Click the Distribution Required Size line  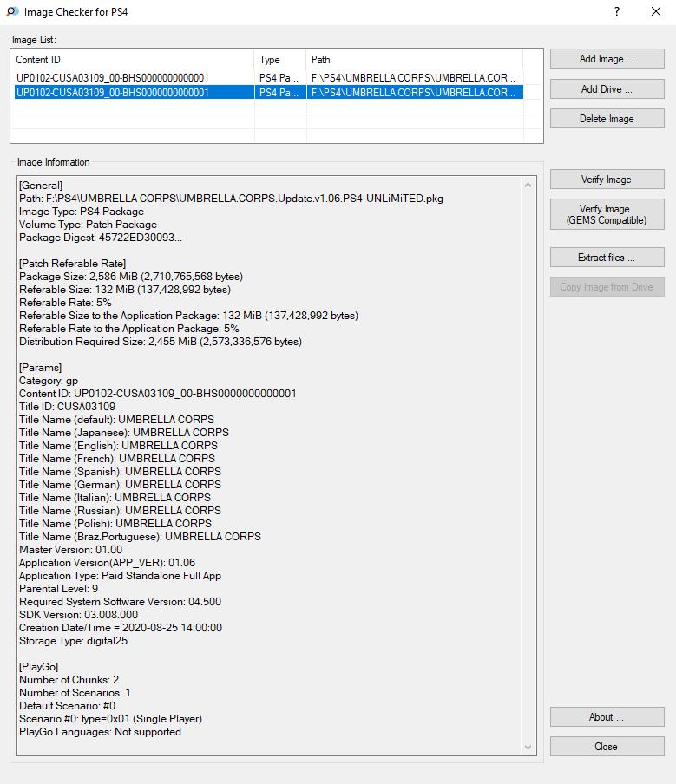coord(161,342)
